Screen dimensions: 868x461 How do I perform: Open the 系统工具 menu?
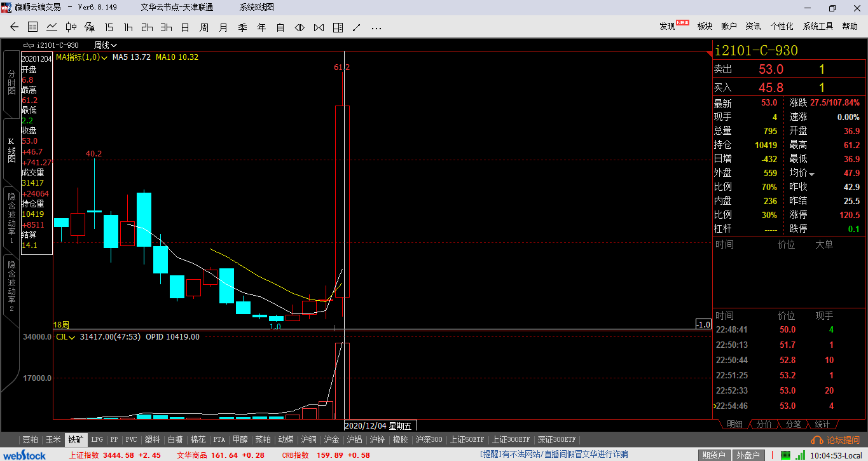pos(818,26)
